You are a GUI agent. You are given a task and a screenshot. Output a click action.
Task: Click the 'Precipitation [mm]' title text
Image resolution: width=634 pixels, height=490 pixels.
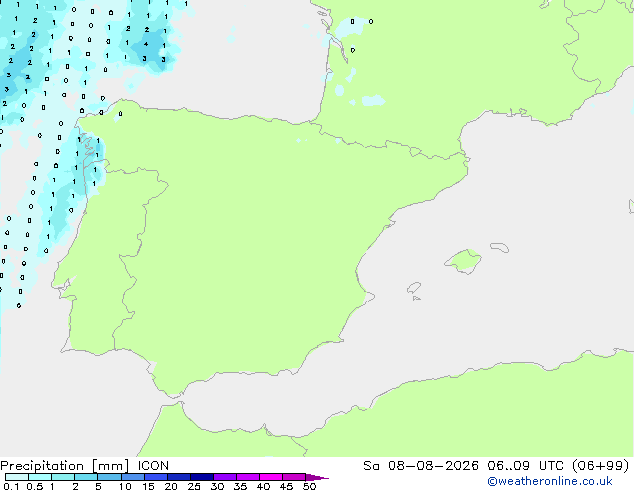(65, 466)
